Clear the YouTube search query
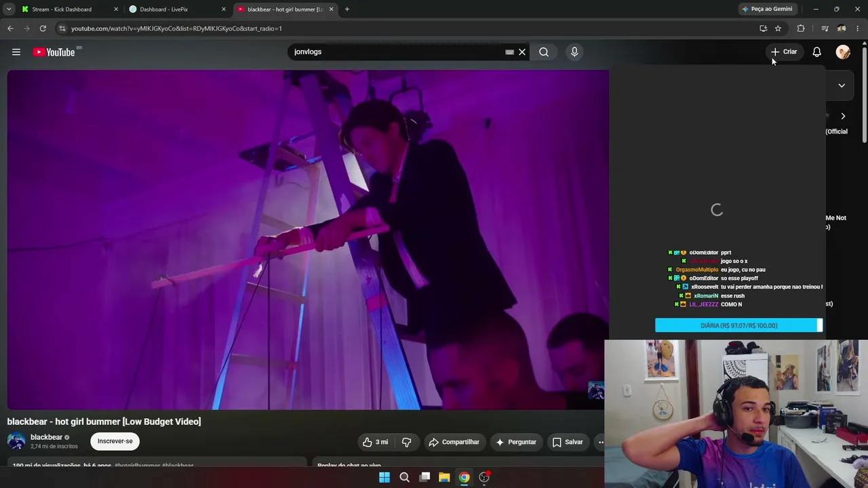The width and height of the screenshot is (868, 488). tap(522, 52)
